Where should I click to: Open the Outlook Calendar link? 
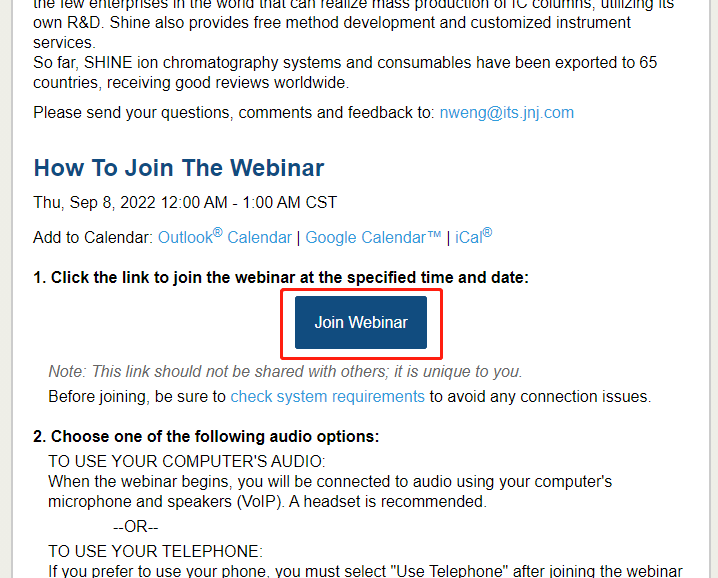[225, 237]
